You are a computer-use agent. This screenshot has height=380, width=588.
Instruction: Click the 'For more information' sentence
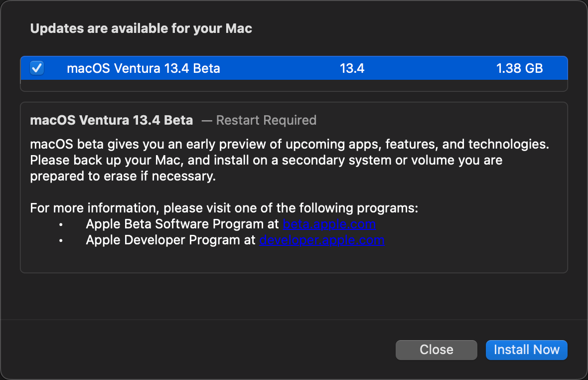point(224,208)
